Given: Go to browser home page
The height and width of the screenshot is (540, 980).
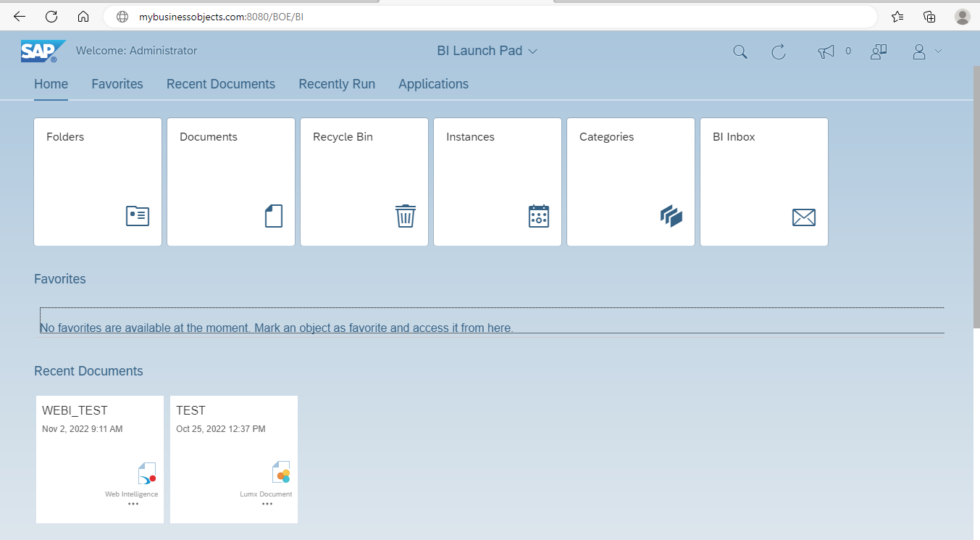Looking at the screenshot, I should pos(83,17).
